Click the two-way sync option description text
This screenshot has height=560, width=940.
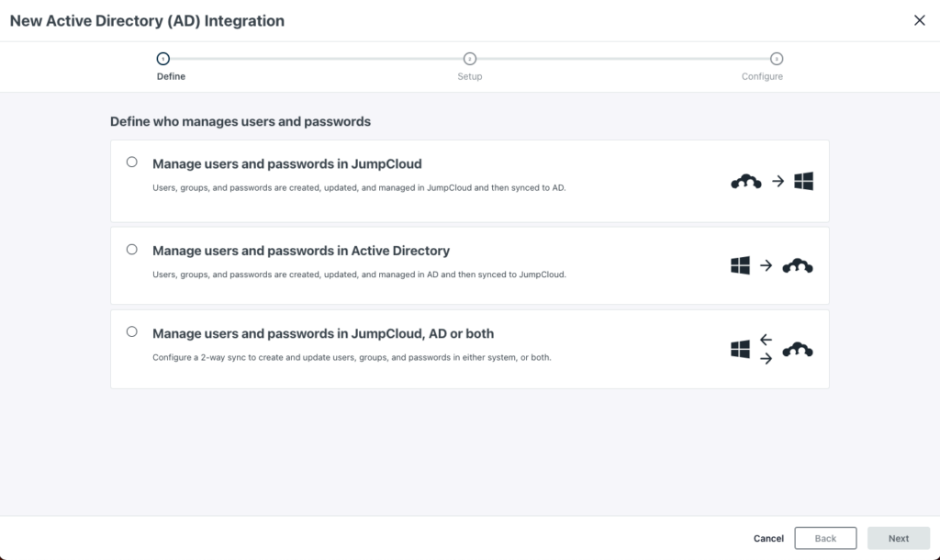point(352,357)
